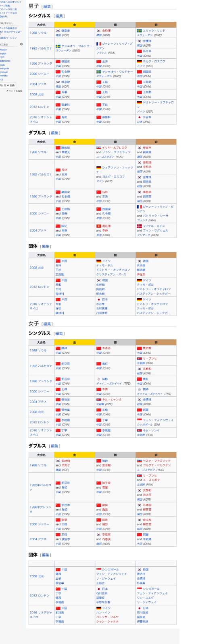217x644 pixels.
Task: Click 印刷用バージョン in sidebar
Action: pyautogui.click(x=8, y=38)
